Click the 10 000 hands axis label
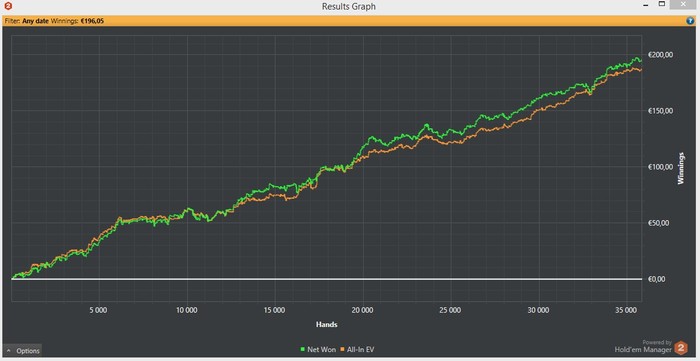The width and height of the screenshot is (700, 361). [x=187, y=310]
